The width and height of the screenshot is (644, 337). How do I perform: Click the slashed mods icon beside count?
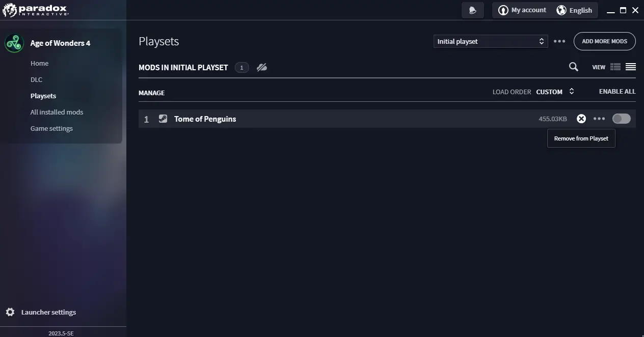tap(262, 67)
